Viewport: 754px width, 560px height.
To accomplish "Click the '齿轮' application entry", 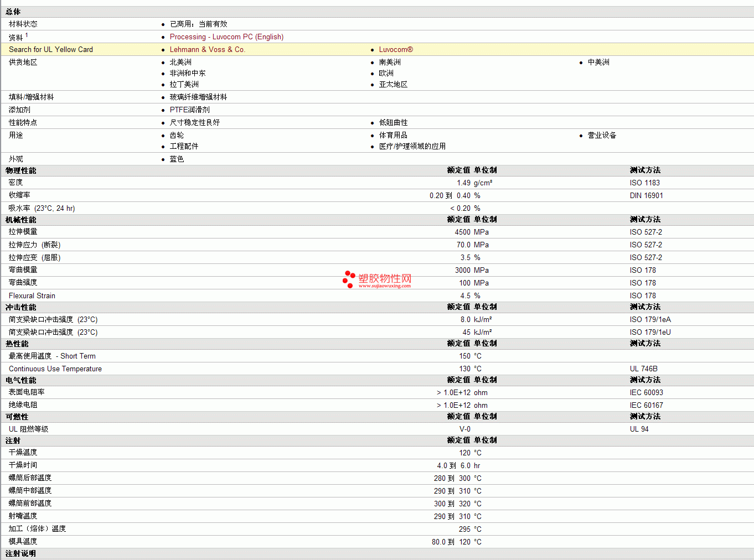I will [177, 135].
